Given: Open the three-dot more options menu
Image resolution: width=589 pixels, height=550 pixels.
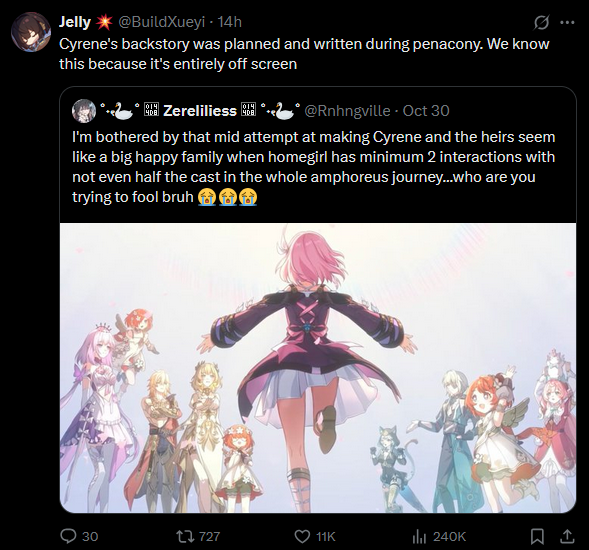Looking at the screenshot, I should click(567, 23).
